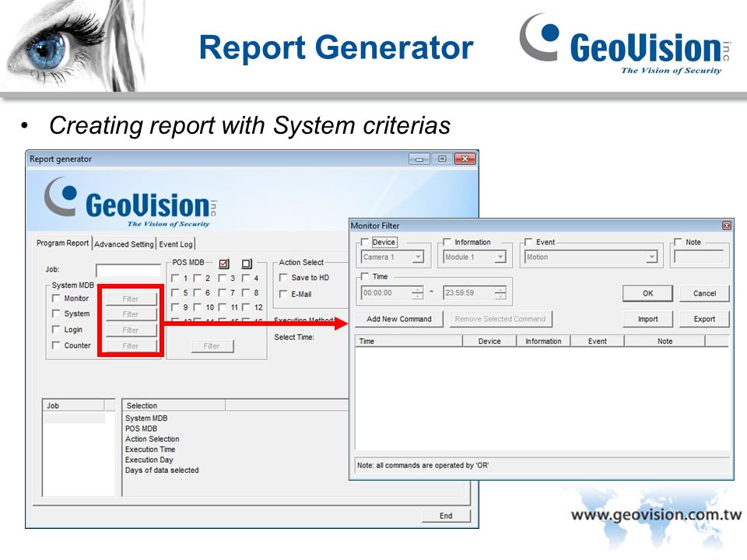
Task: Click Filter button beside Counter
Action: (131, 346)
